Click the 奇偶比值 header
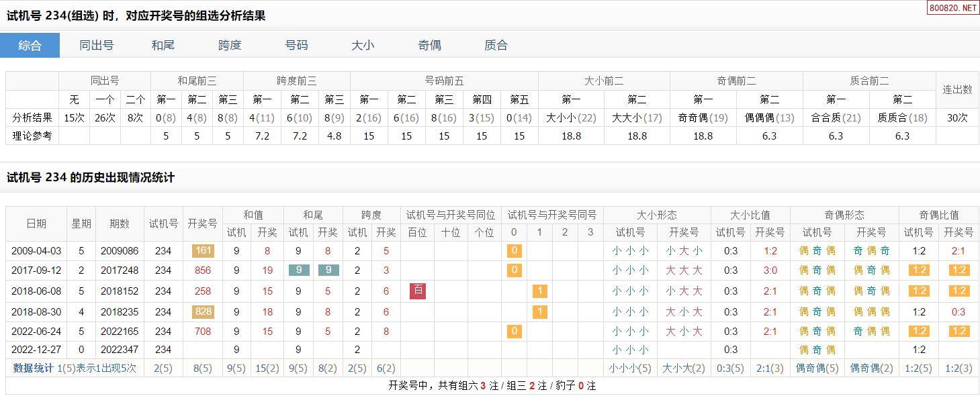This screenshot has width=980, height=396. click(x=939, y=215)
